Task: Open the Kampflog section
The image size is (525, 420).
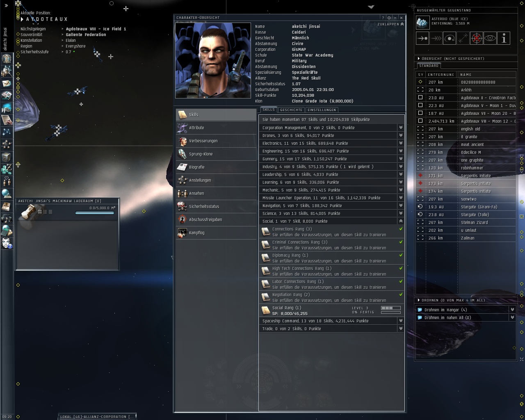Action: click(216, 233)
